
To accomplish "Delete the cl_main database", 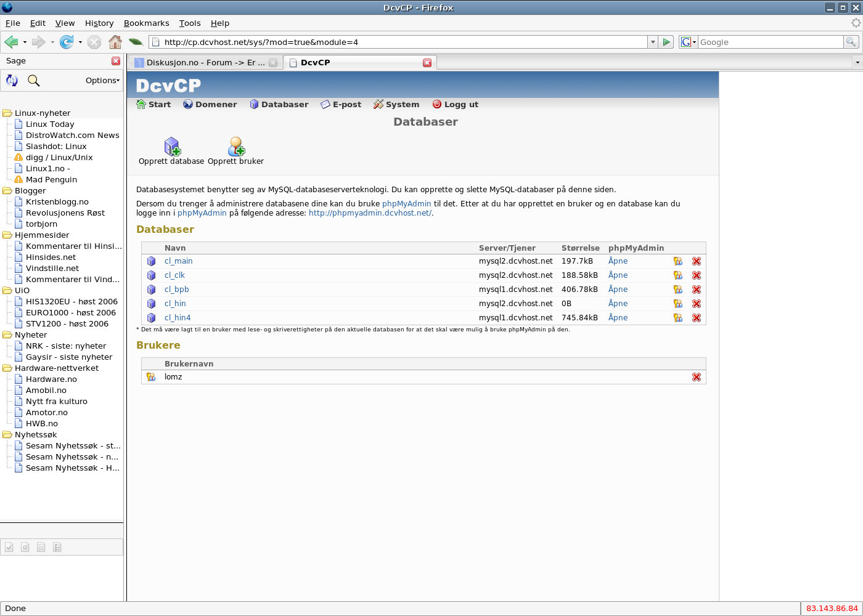I will point(697,261).
